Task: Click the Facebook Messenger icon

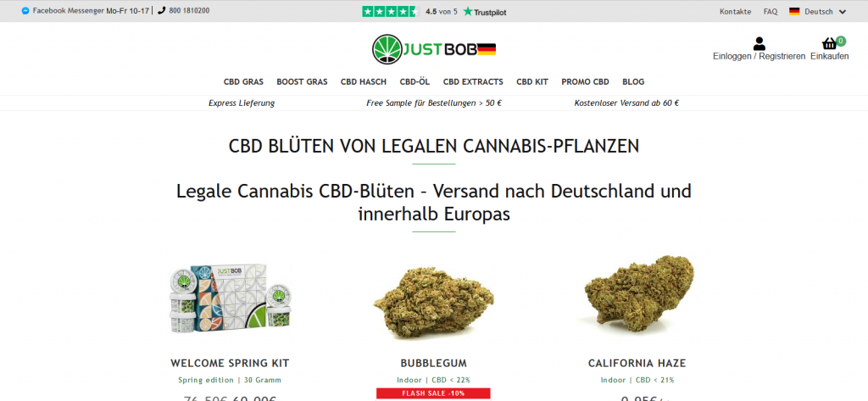Action: tap(25, 10)
